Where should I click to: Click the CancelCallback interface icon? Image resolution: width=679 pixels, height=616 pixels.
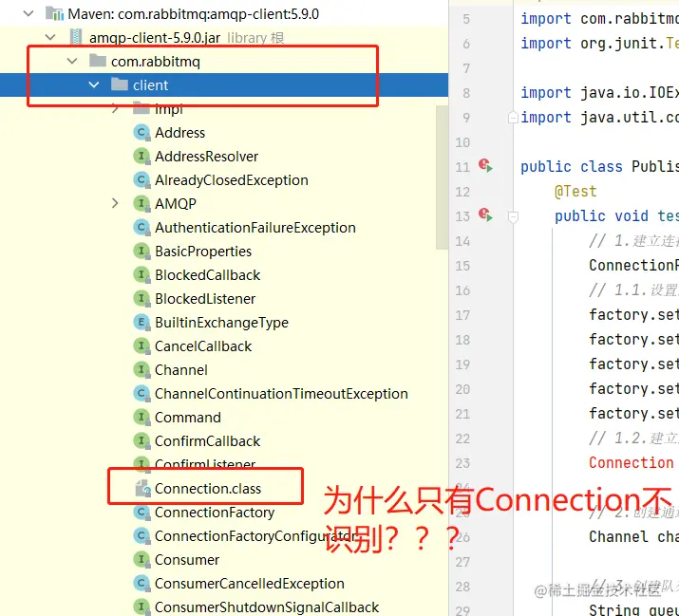tap(141, 345)
